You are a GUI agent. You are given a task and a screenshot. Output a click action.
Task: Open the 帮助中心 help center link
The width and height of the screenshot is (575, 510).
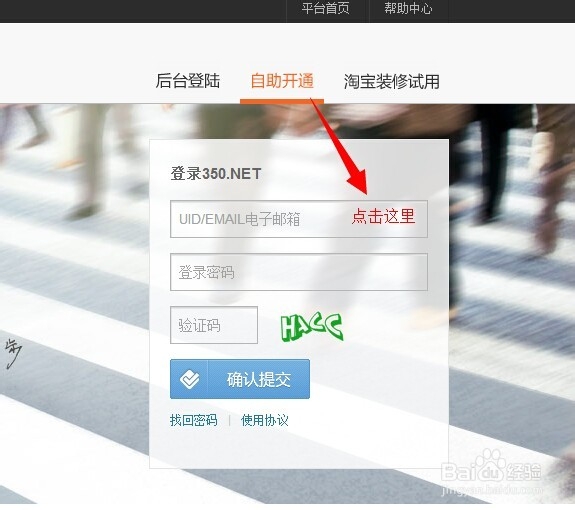click(x=408, y=8)
